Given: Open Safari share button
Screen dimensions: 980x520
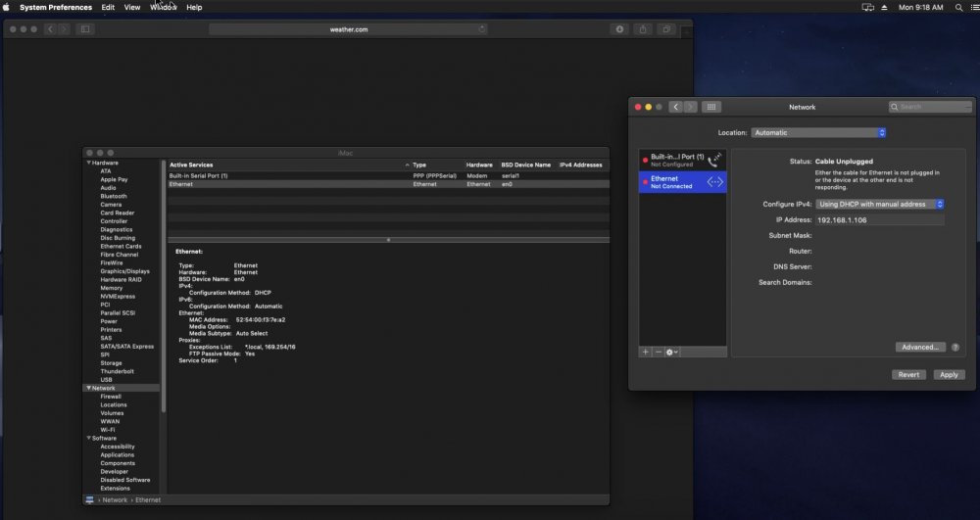Looking at the screenshot, I should [643, 29].
